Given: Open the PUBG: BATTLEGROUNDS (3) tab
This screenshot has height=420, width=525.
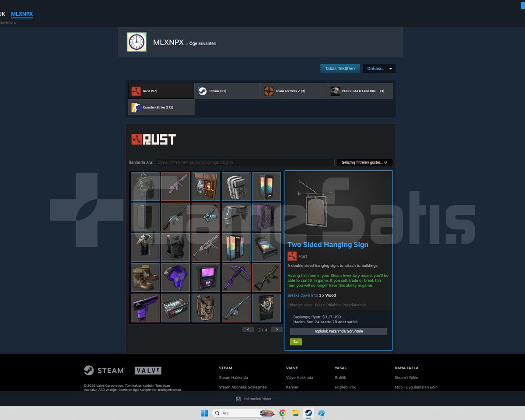Looking at the screenshot, I should point(360,91).
